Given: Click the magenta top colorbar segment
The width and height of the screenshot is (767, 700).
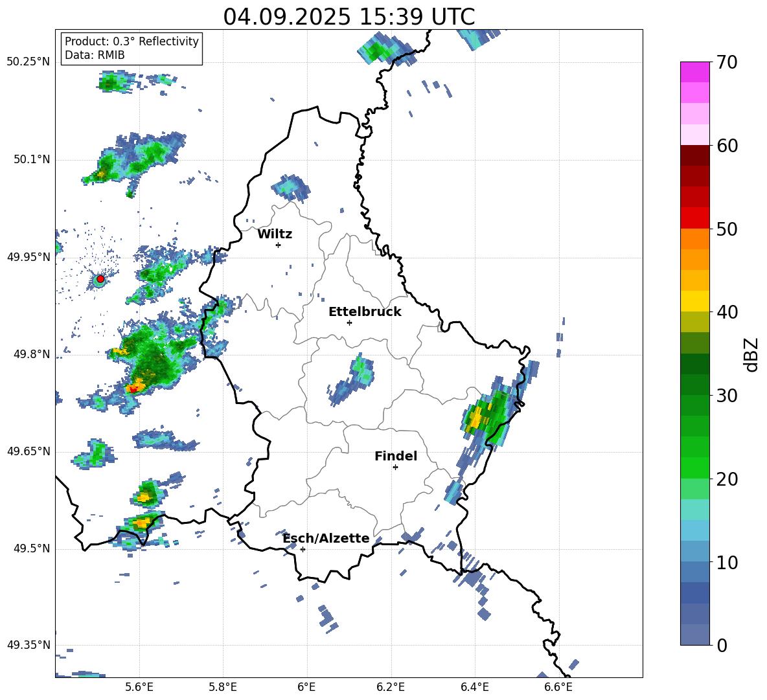Looking at the screenshot, I should pyautogui.click(x=695, y=73).
